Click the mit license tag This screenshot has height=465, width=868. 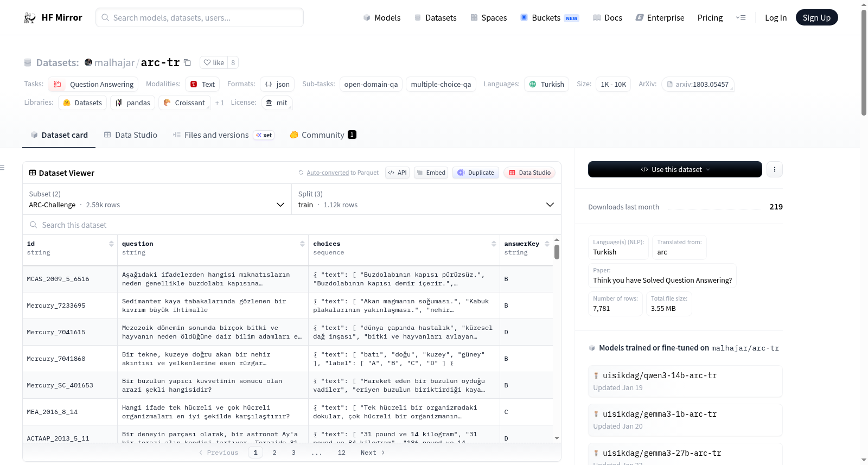pyautogui.click(x=277, y=103)
